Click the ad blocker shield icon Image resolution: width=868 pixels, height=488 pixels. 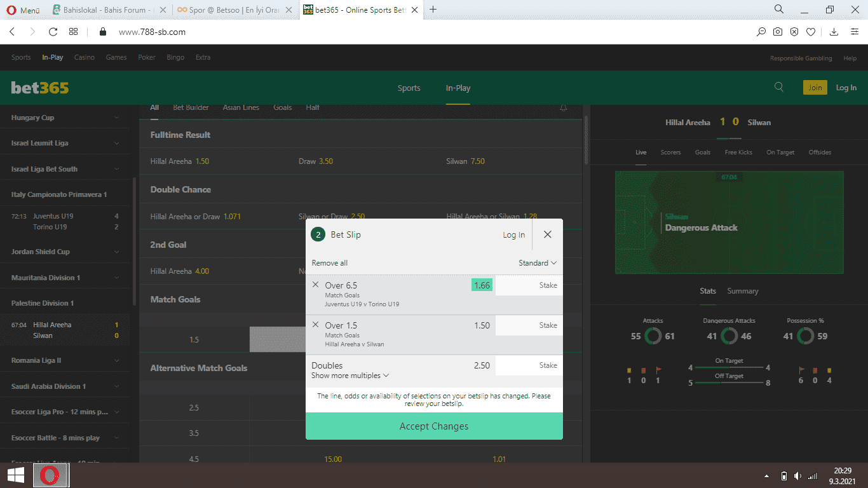coord(794,32)
